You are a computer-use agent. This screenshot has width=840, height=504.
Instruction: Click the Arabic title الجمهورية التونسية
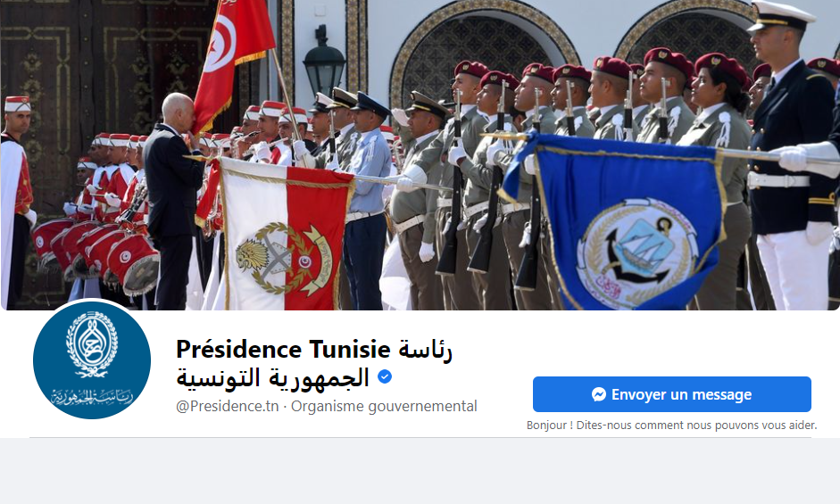pyautogui.click(x=272, y=378)
